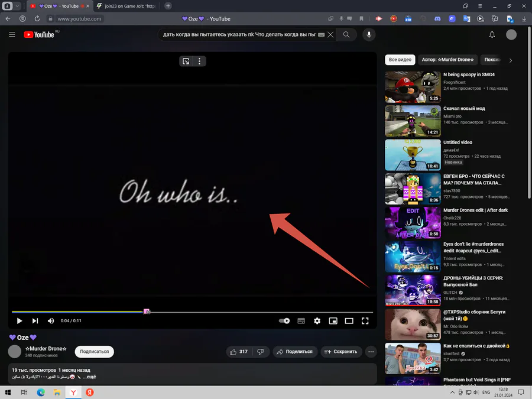Image resolution: width=532 pixels, height=399 pixels.
Task: Select the Oze - YouTube browser tab
Action: [58, 6]
